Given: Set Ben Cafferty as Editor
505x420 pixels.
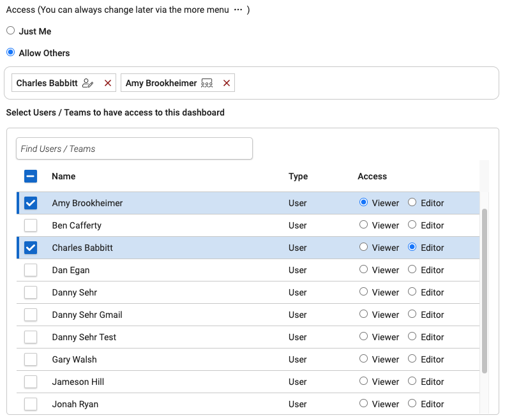Looking at the screenshot, I should [412, 225].
